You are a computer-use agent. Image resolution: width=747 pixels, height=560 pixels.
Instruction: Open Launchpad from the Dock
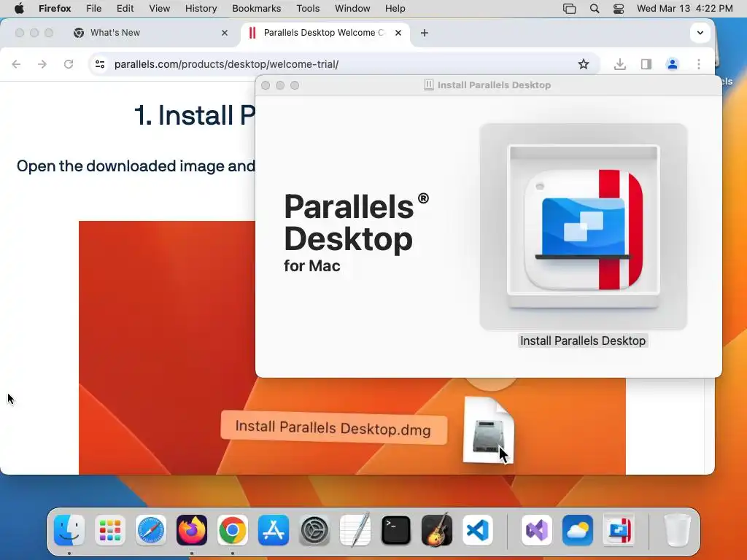[110, 530]
